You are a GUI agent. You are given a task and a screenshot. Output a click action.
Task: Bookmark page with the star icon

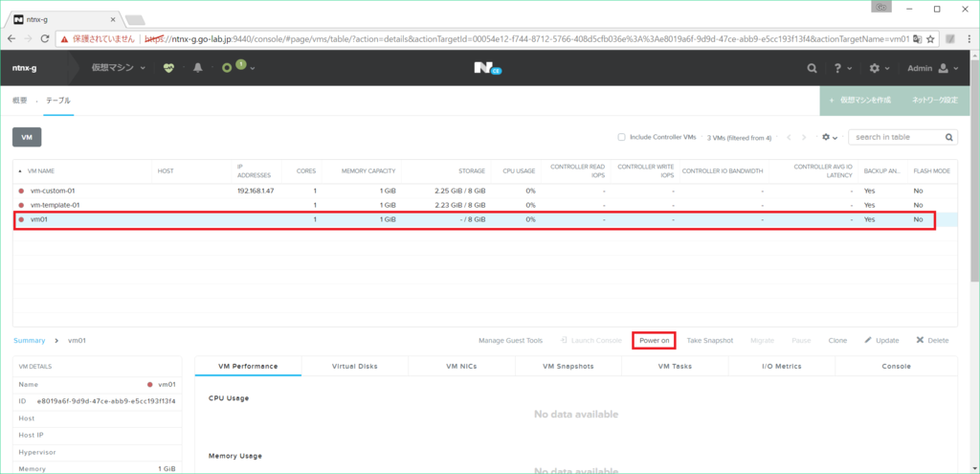(x=930, y=38)
